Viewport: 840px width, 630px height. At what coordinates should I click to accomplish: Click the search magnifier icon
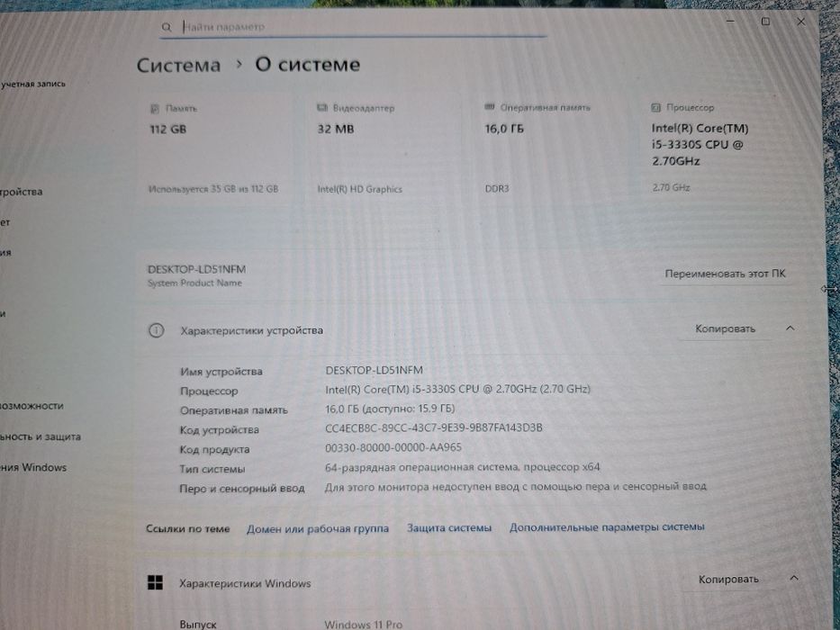pyautogui.click(x=166, y=27)
